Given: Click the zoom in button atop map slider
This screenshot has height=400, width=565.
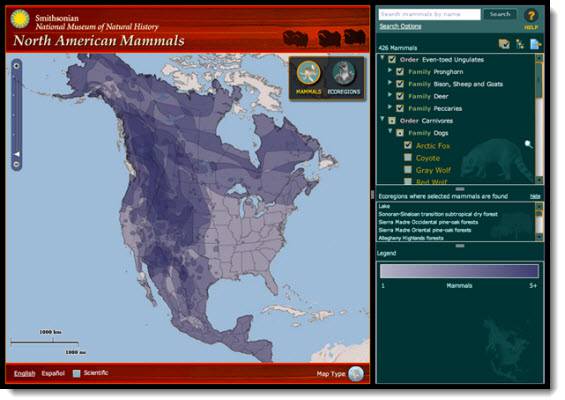Looking at the screenshot, I should pos(16,66).
